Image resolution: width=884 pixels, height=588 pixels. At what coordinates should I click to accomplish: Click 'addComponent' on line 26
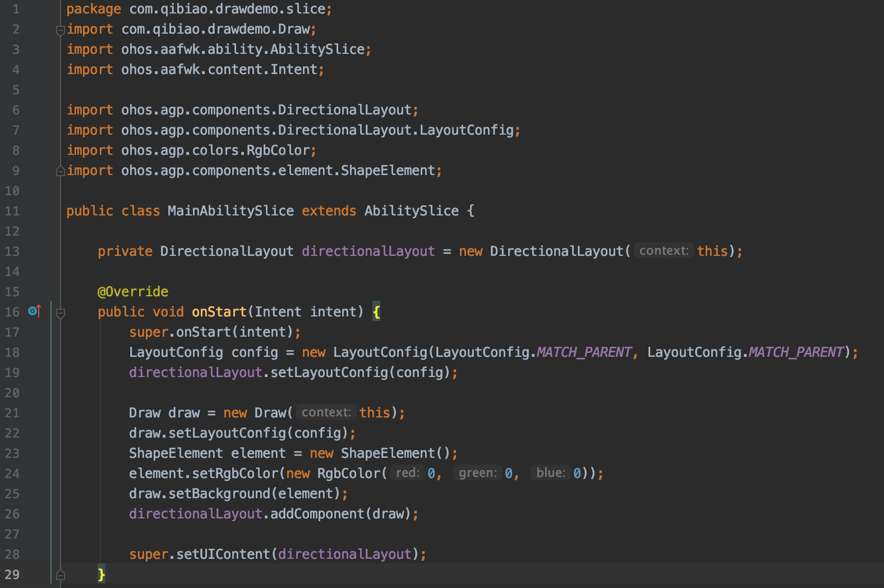point(317,514)
